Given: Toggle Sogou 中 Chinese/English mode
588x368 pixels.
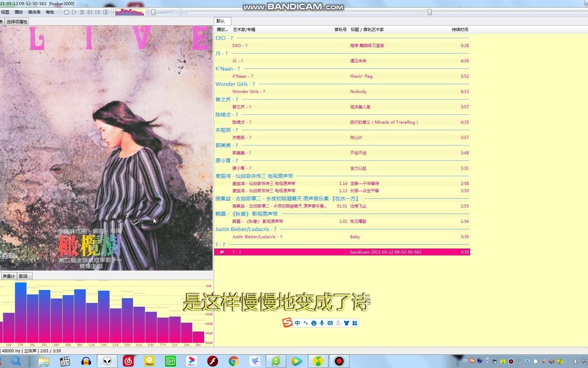Looking at the screenshot, I should [297, 323].
